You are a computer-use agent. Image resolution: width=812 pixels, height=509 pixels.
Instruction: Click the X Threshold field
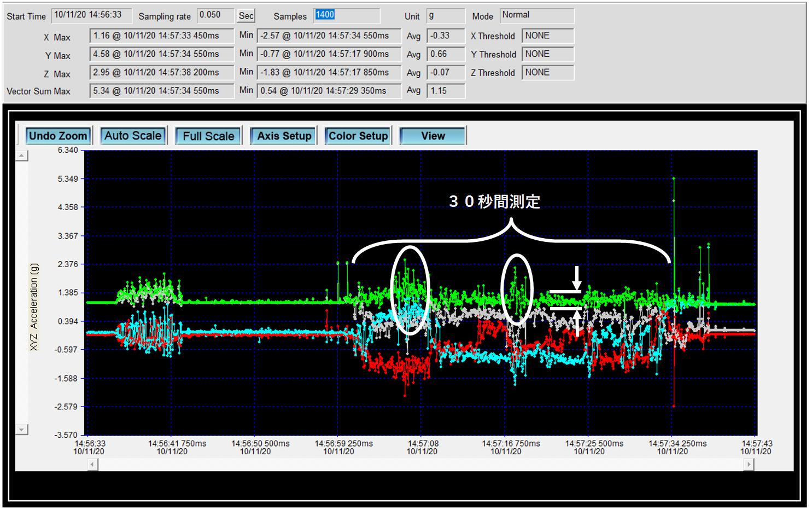click(548, 36)
